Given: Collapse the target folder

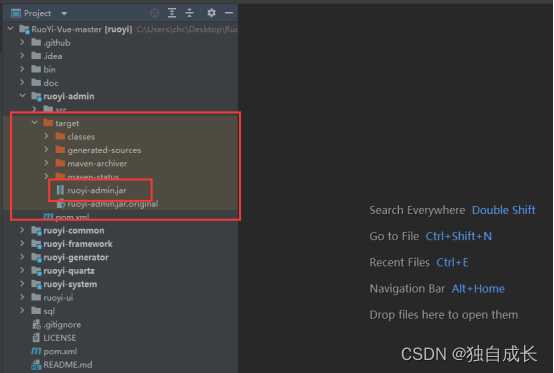Looking at the screenshot, I should (x=34, y=123).
